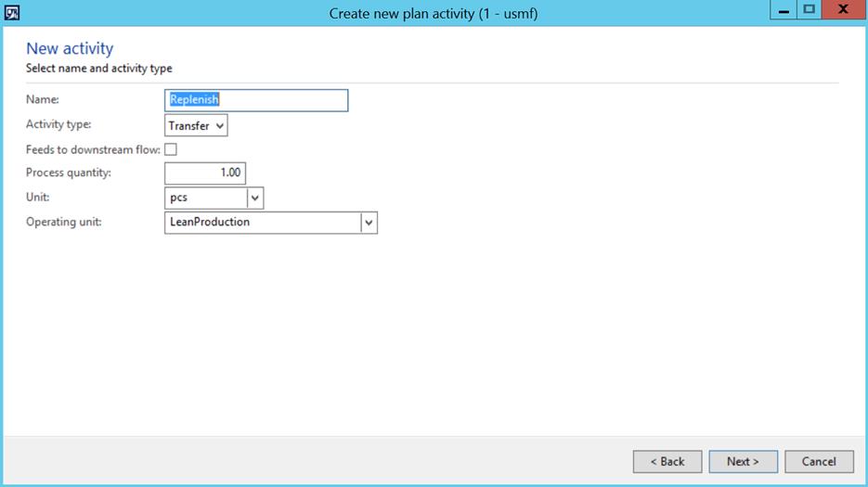Proceed with the Next button
The width and height of the screenshot is (868, 487).
pos(743,462)
